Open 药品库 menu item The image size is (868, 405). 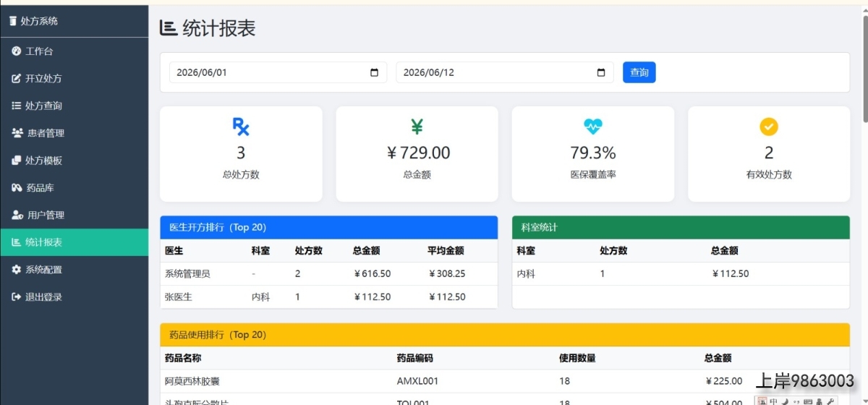74,188
